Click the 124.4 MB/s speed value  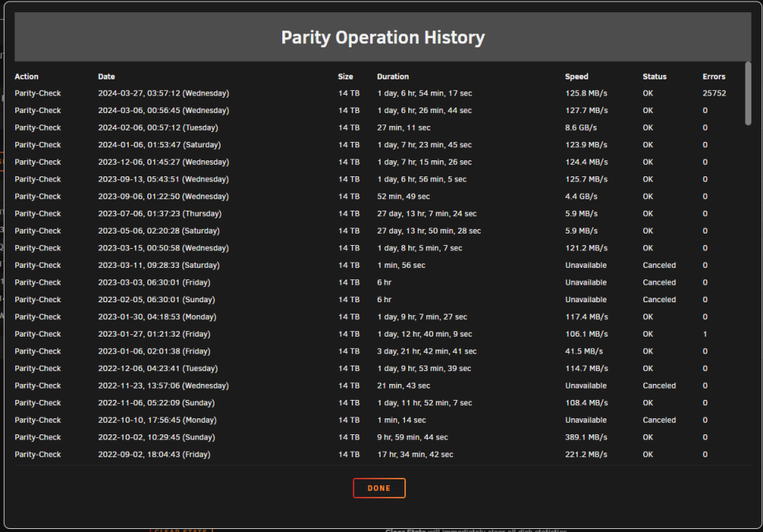tap(586, 162)
